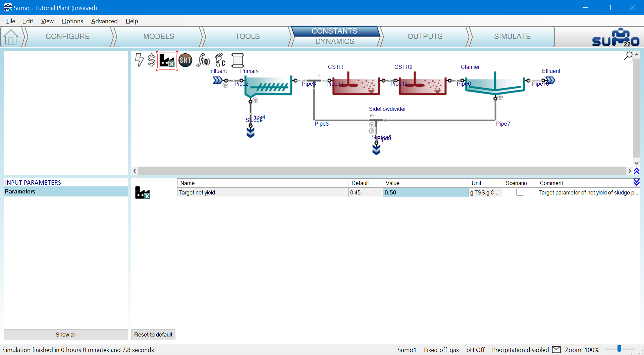Enable Scenario checkbox for Target net yield
644x355 pixels.
coord(520,192)
